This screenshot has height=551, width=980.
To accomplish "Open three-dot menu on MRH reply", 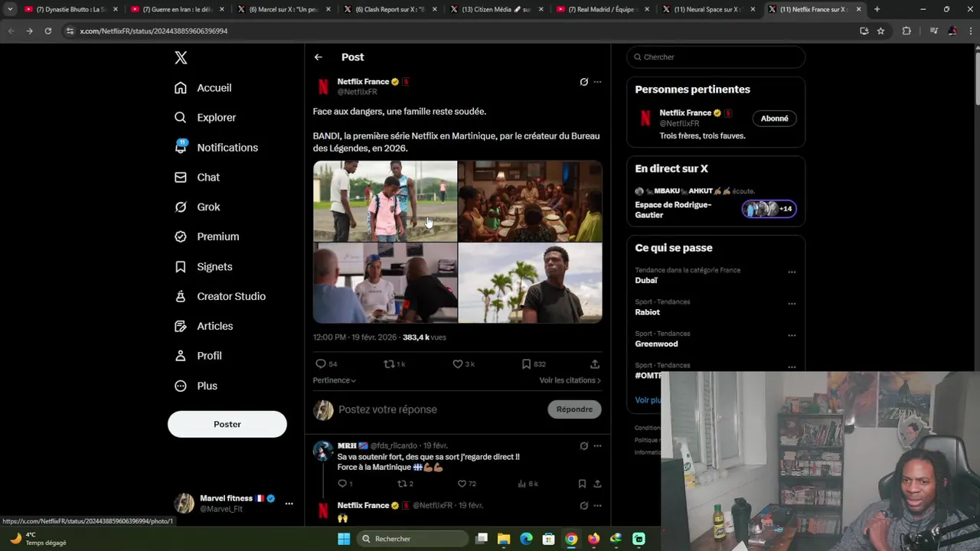I will pos(597,446).
